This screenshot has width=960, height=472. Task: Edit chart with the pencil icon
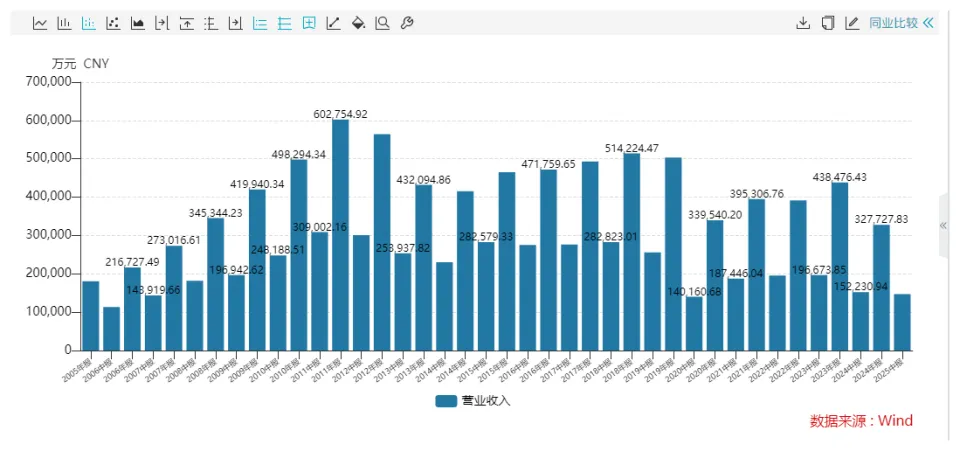pos(852,23)
